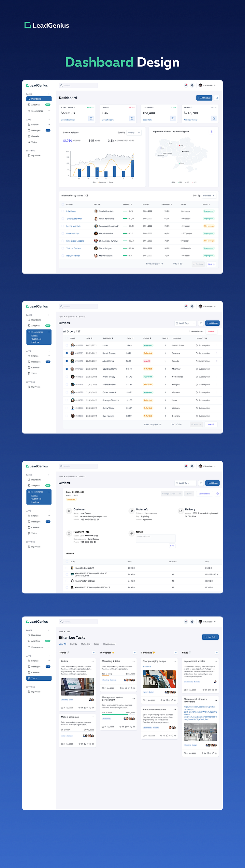This screenshot has width=245, height=868.
Task: Uncheck the Darrell Steward order checkbox
Action: pyautogui.click(x=67, y=353)
